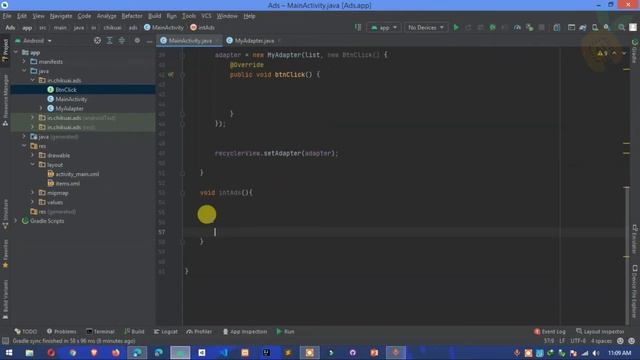640x360 pixels.
Task: Open the Favorites side tab
Action: [5, 254]
